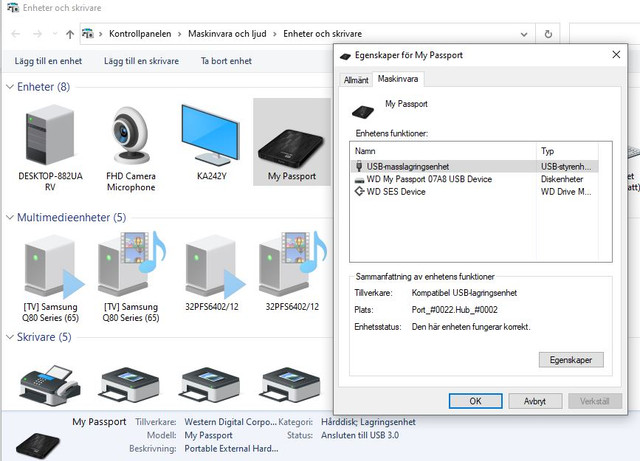Select WD SES Device row
Image resolution: width=640 pixels, height=461 pixels.
pyautogui.click(x=474, y=192)
